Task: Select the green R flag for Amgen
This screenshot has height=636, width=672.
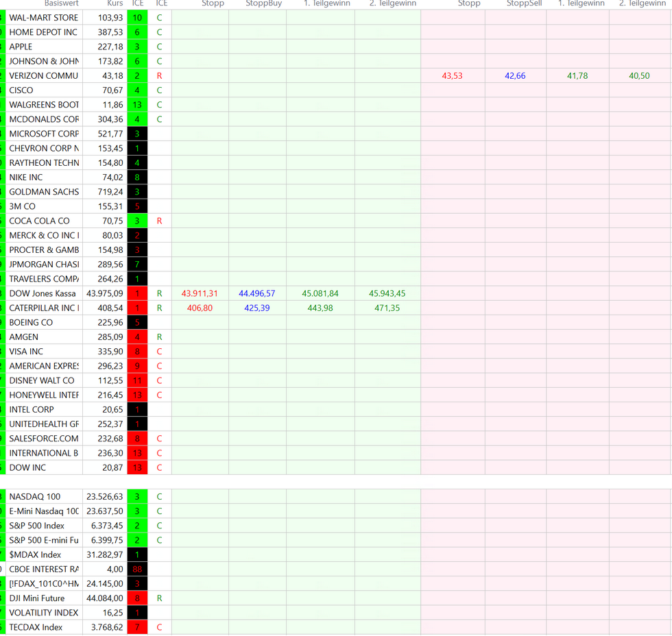Action: tap(159, 337)
